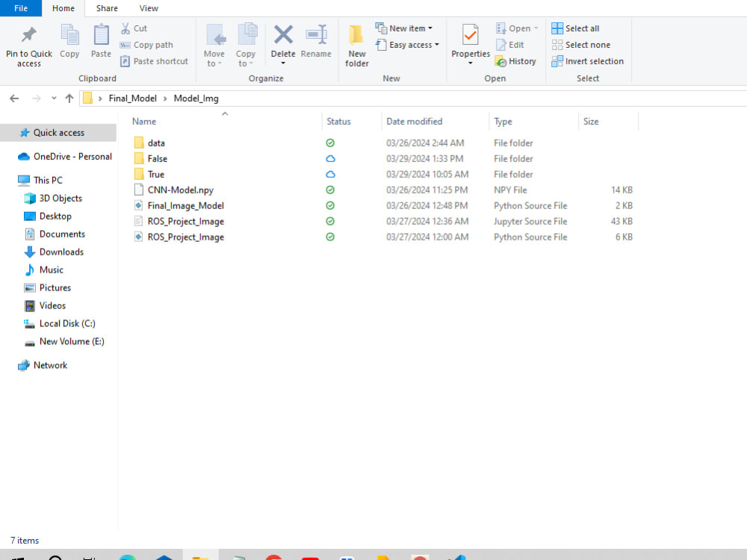Expand breadcrumb chevron after Final_Model
The height and width of the screenshot is (560, 747).
165,99
